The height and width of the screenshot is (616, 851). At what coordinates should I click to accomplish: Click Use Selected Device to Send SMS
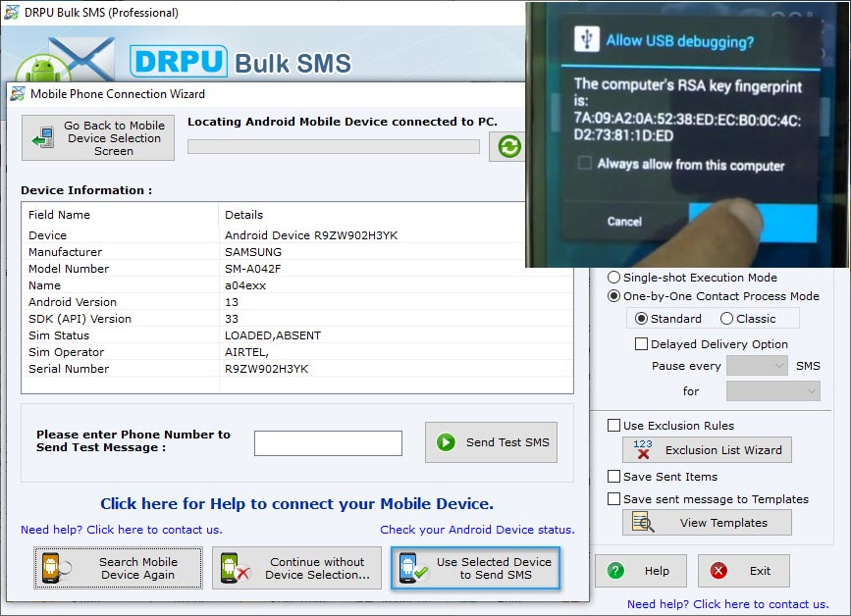(475, 568)
